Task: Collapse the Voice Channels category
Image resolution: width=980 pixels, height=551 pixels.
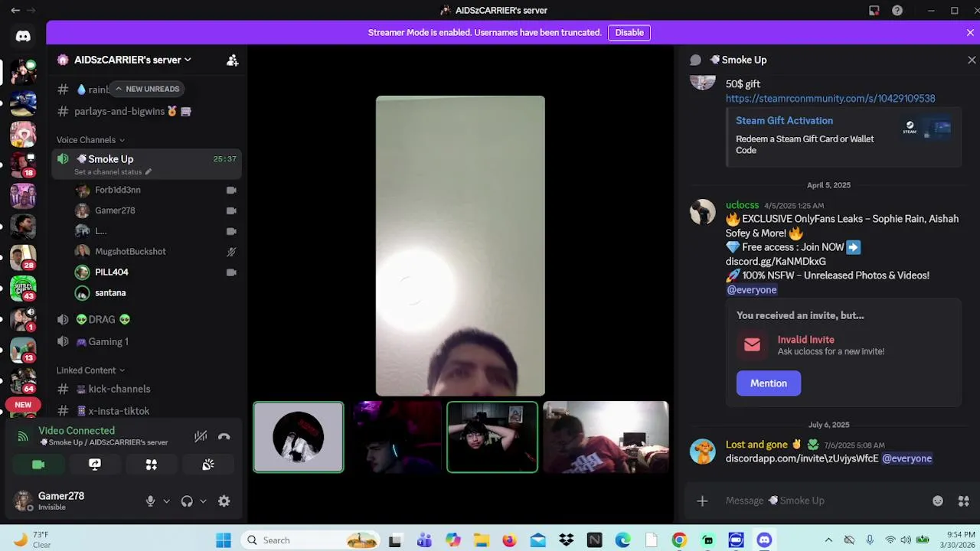Action: click(90, 140)
